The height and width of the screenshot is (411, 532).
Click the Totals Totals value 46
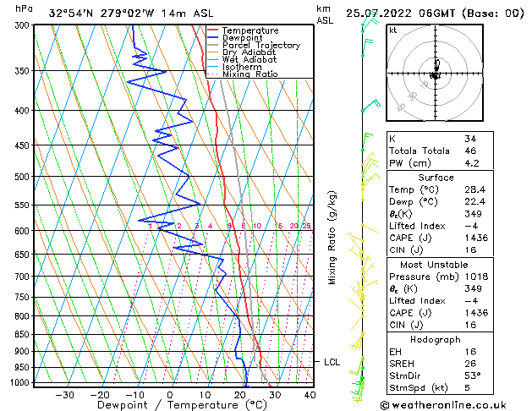click(x=470, y=151)
